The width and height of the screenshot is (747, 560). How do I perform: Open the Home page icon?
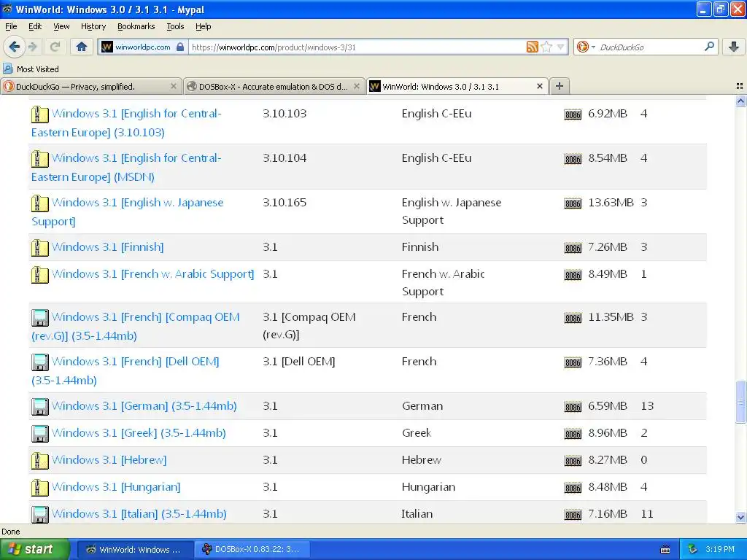coord(82,47)
